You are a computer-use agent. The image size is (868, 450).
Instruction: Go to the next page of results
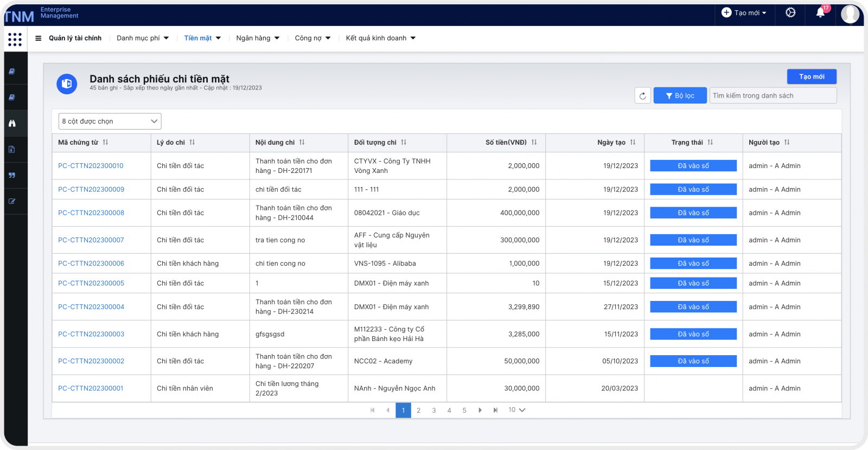[x=480, y=410]
